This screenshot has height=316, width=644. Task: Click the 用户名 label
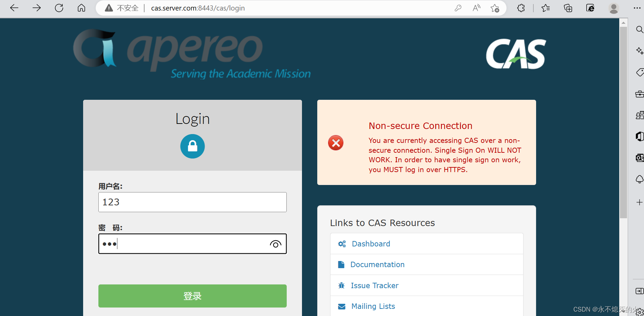tap(110, 186)
